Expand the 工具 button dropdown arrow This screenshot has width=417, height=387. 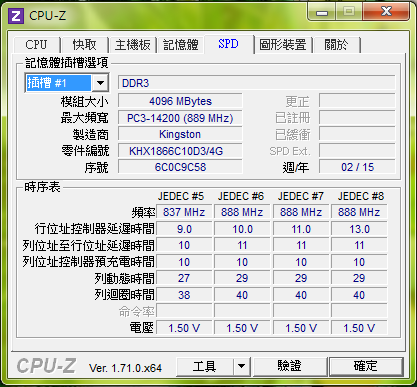[x=242, y=366]
